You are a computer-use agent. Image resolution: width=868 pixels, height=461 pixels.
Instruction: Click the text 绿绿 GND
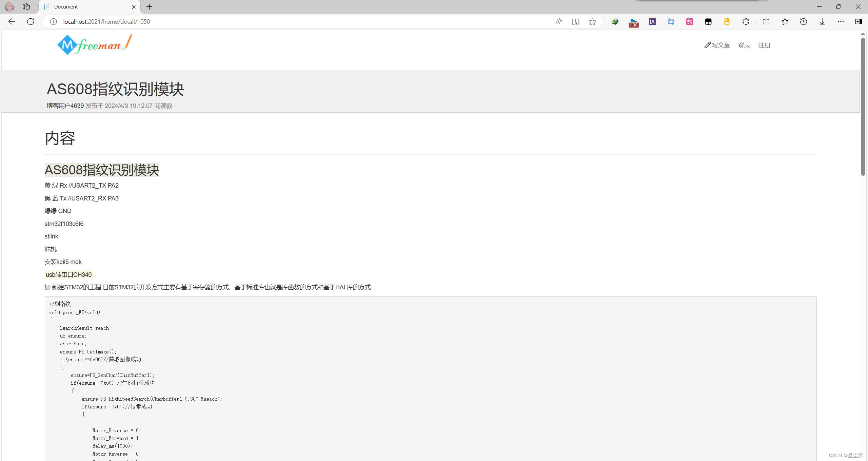[58, 211]
